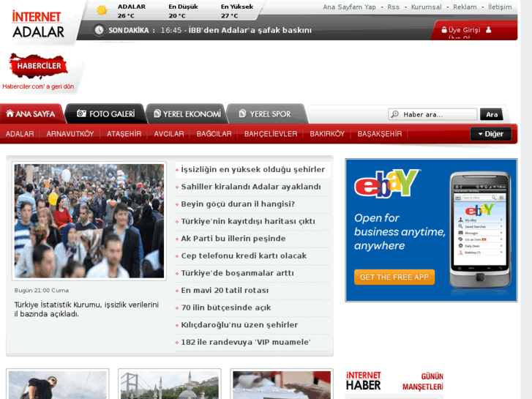Select Başakşehir in the district bar
This screenshot has width=532, height=399.
click(x=380, y=134)
